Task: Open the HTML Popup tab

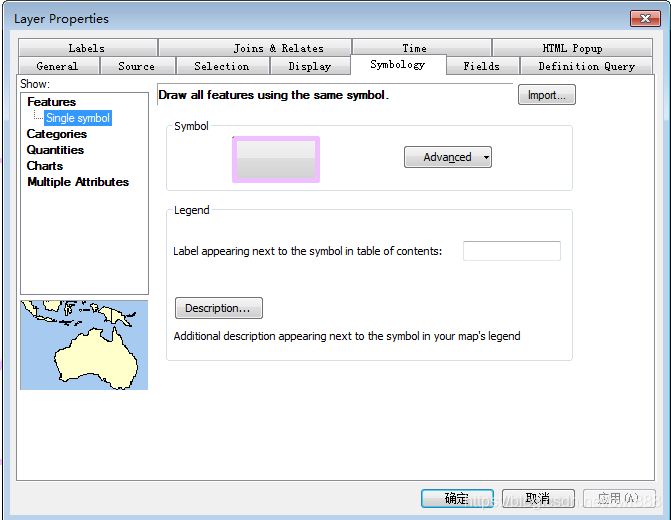Action: (572, 48)
